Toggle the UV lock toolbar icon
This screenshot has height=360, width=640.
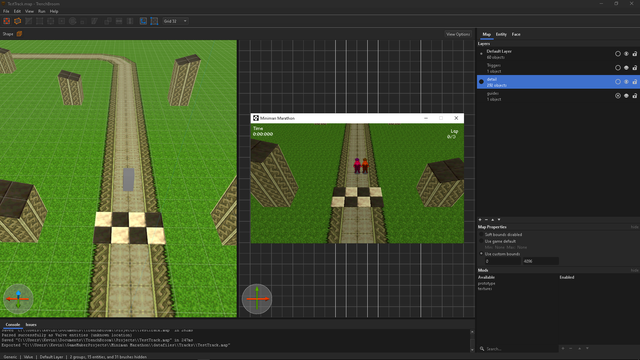(x=154, y=21)
